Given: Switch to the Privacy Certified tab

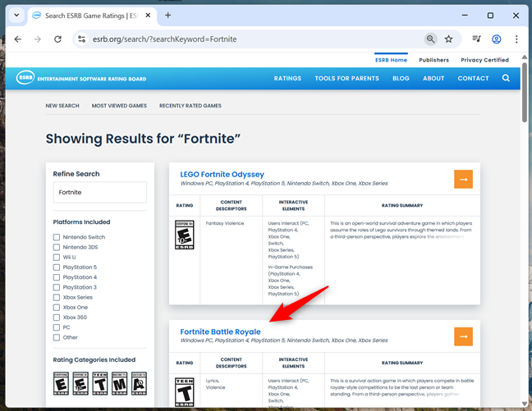Looking at the screenshot, I should point(484,60).
